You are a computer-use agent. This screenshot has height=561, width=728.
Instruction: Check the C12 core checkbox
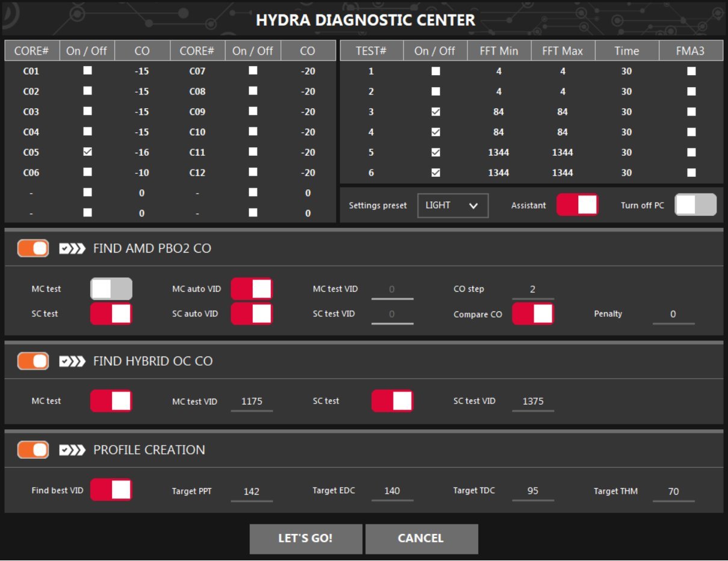(x=253, y=173)
